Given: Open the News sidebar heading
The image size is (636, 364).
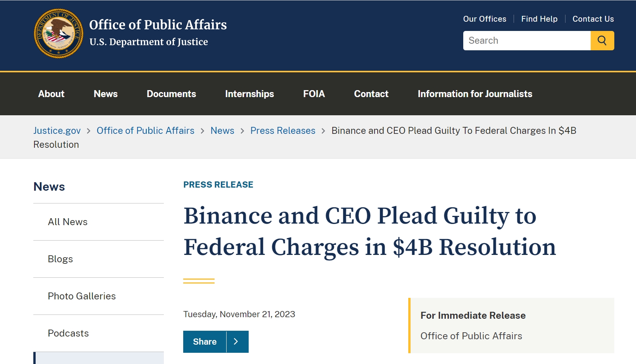Looking at the screenshot, I should 49,187.
